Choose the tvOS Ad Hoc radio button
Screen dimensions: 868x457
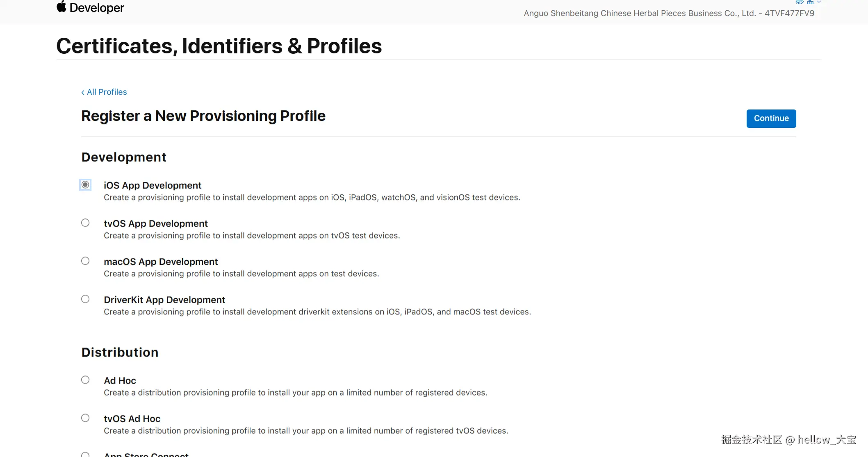[85, 418]
